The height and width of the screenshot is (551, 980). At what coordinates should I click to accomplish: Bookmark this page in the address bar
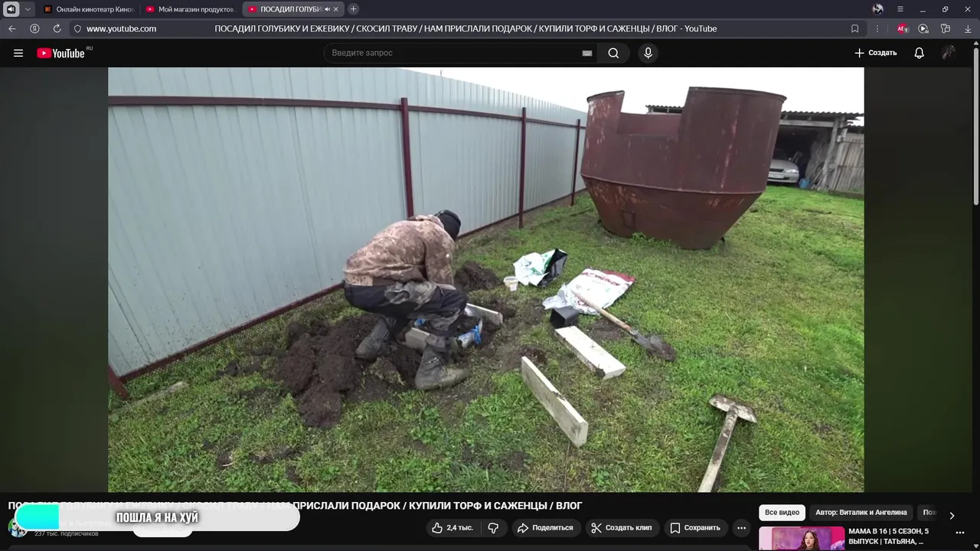855,28
